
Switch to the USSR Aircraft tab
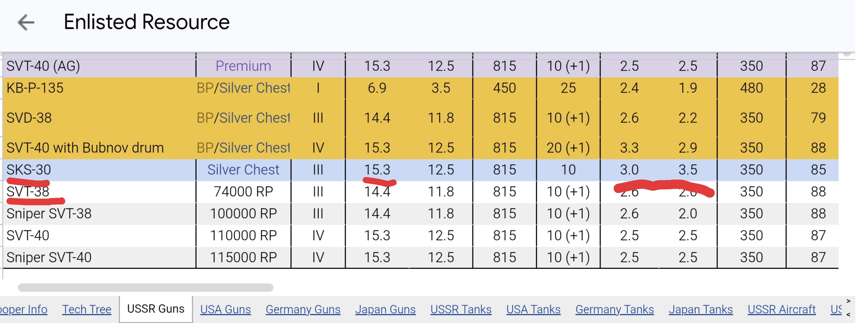click(781, 309)
